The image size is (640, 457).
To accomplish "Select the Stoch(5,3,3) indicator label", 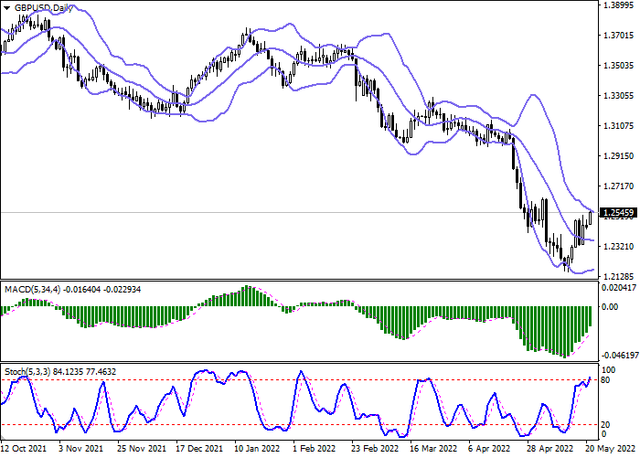I will tap(29, 372).
